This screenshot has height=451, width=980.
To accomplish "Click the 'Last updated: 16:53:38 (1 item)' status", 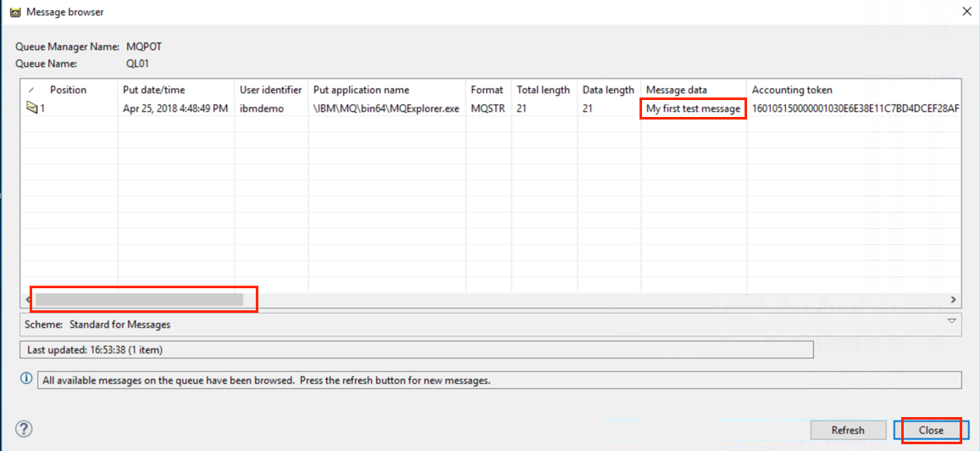I will click(x=417, y=349).
